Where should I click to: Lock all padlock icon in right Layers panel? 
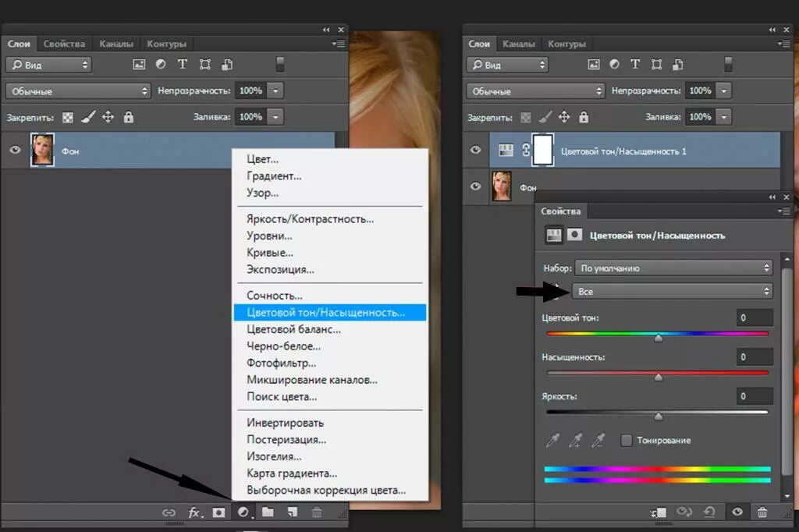[x=584, y=117]
